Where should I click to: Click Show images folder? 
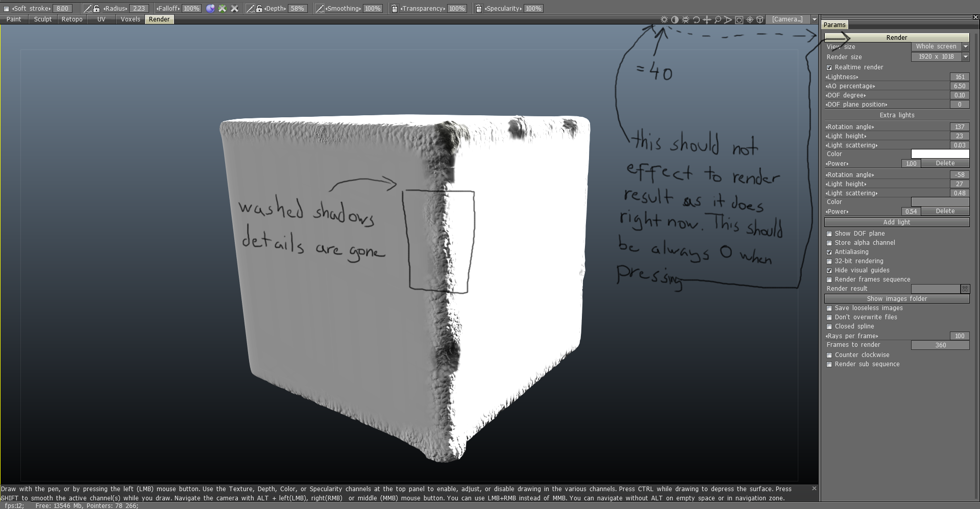(897, 299)
